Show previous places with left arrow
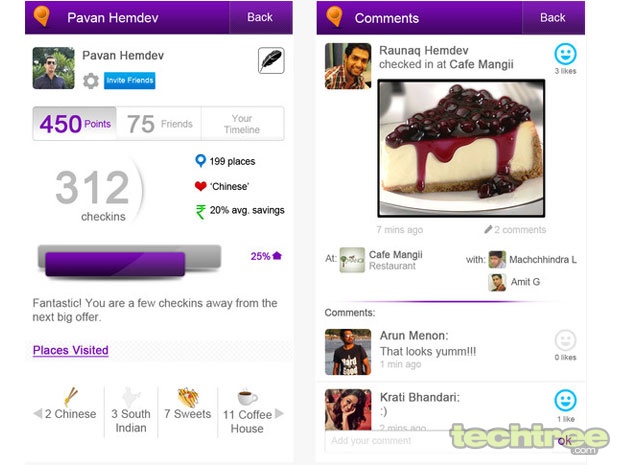 tap(38, 414)
